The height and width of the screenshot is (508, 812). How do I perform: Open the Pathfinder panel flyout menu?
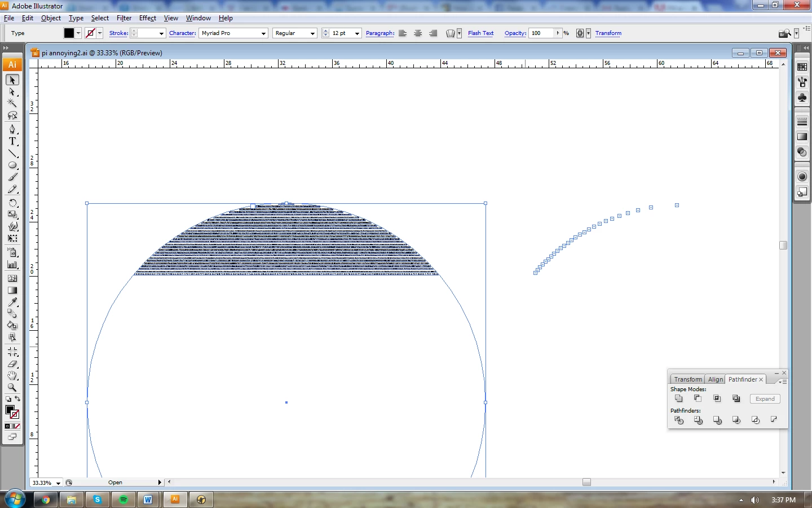click(783, 382)
